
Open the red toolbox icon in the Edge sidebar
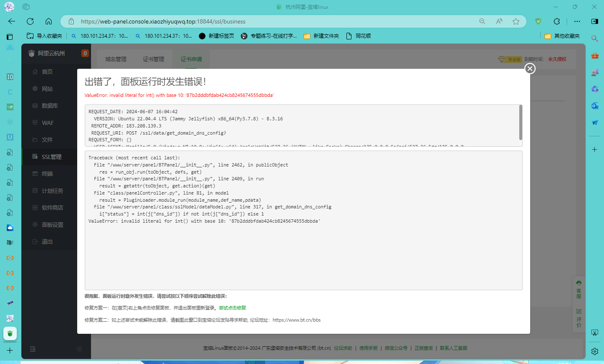(595, 55)
